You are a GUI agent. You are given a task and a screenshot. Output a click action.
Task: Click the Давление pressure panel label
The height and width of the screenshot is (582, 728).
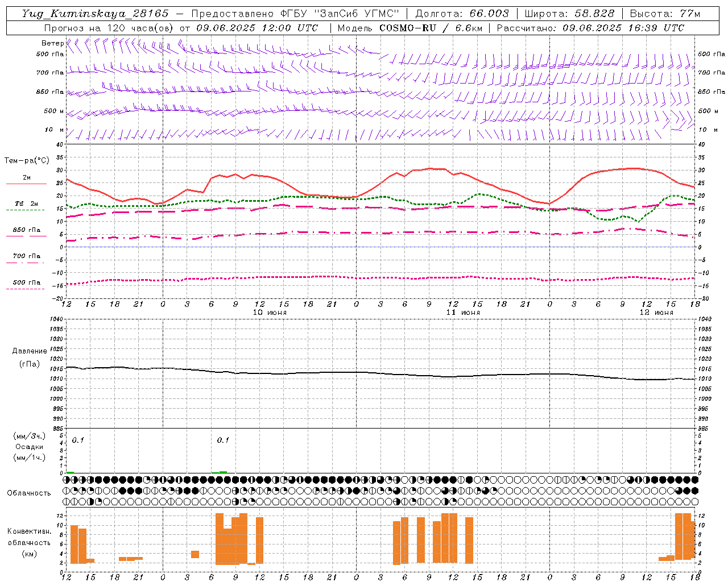(30, 351)
